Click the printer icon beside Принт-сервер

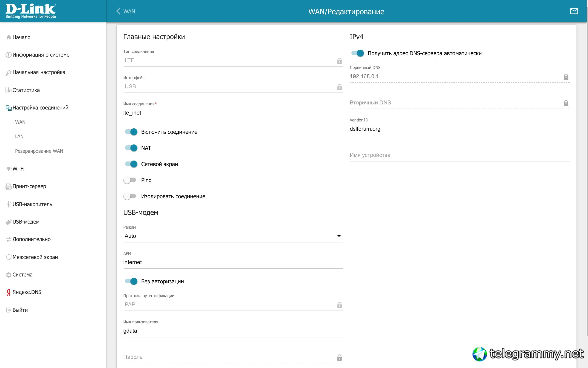tap(8, 187)
